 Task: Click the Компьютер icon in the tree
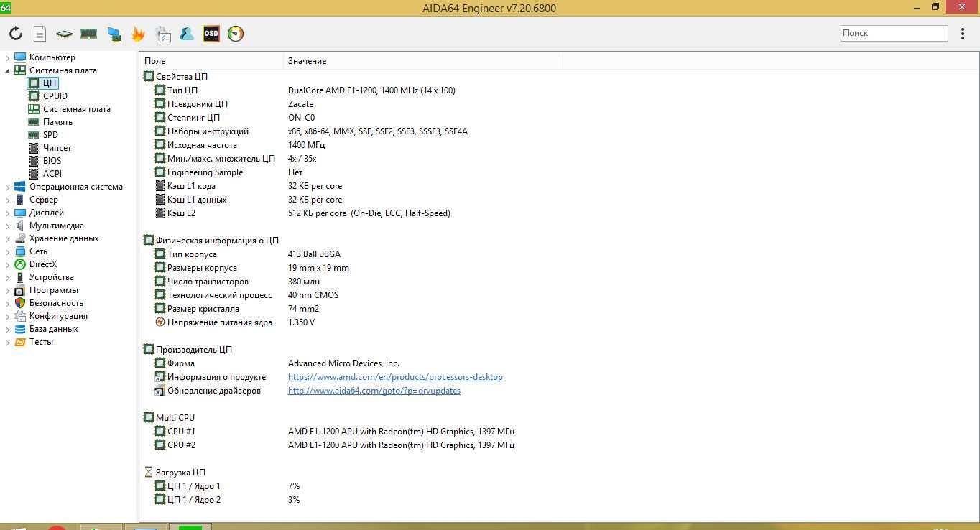(20, 57)
